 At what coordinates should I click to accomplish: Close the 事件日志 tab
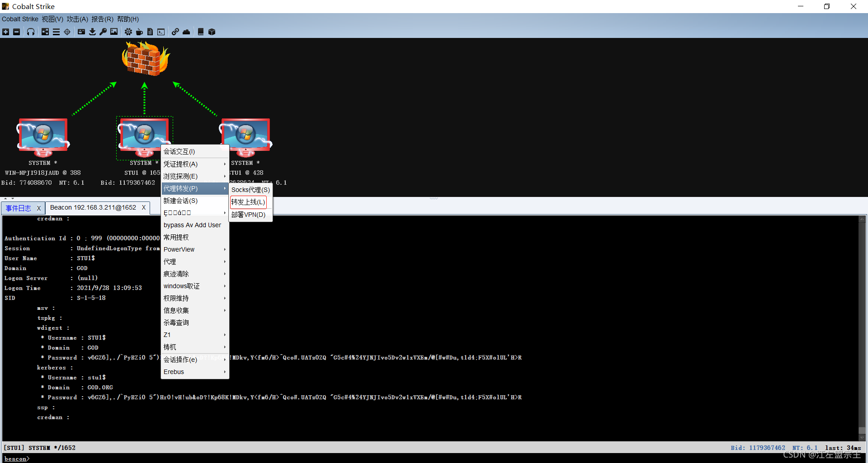[x=39, y=208]
